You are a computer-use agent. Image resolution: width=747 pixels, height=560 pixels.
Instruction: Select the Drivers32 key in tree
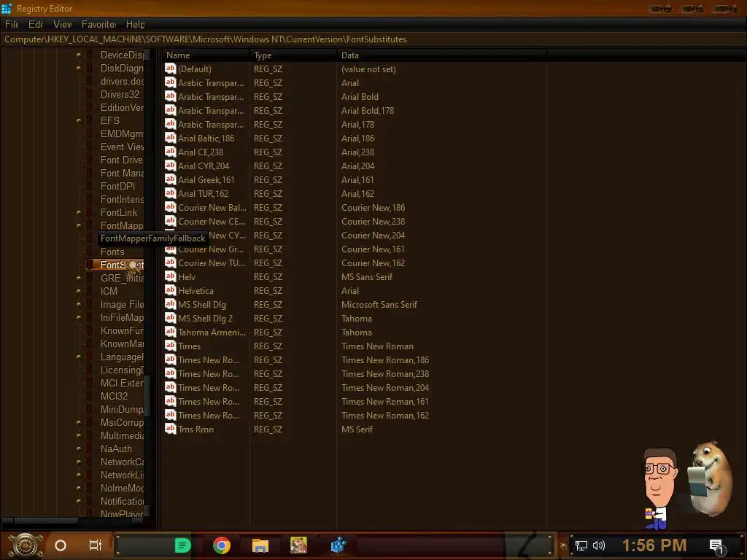pyautogui.click(x=120, y=94)
